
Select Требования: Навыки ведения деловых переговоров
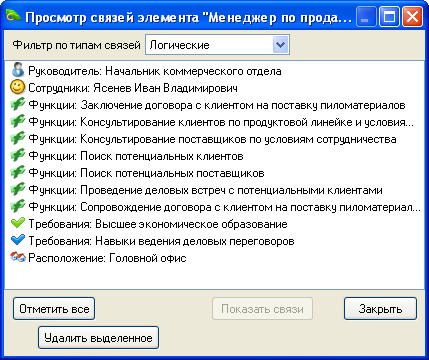161,241
